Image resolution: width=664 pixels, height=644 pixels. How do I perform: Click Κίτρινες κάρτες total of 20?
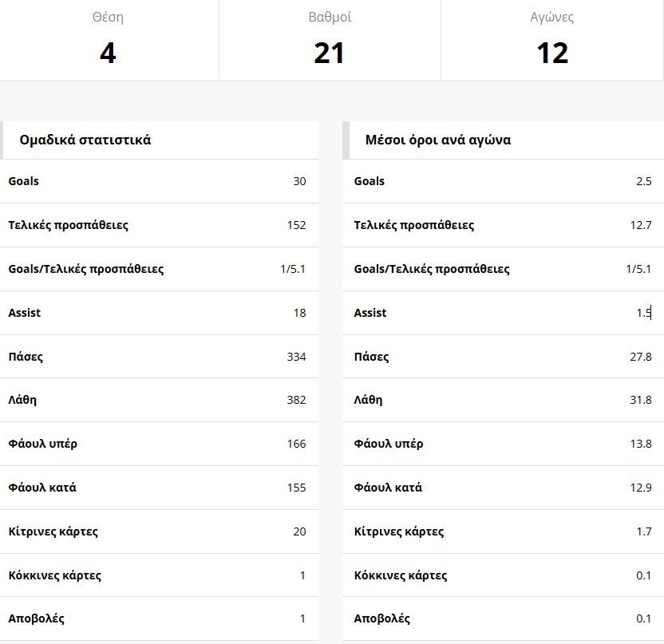299,531
